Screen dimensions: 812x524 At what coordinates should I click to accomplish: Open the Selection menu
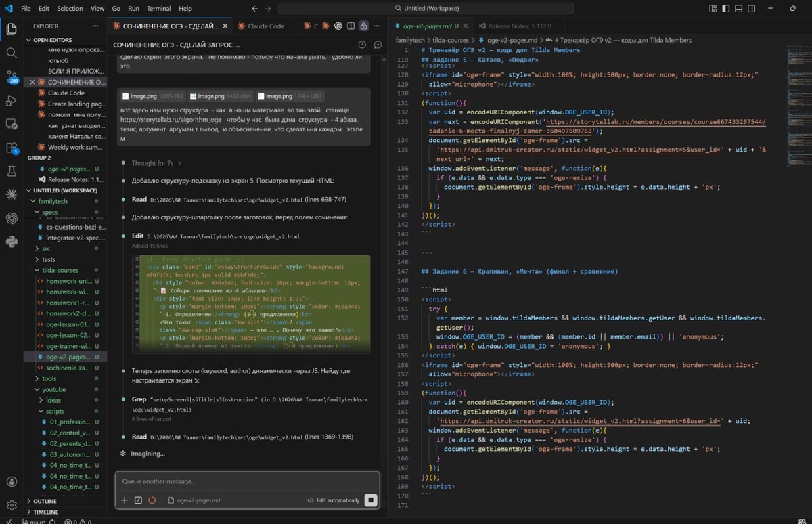(x=70, y=9)
